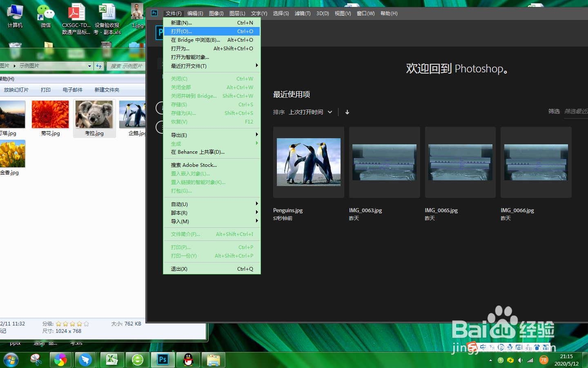Screen dimensions: 588x368
Task: Click the explorer search 示例图片 field
Action: (126, 66)
